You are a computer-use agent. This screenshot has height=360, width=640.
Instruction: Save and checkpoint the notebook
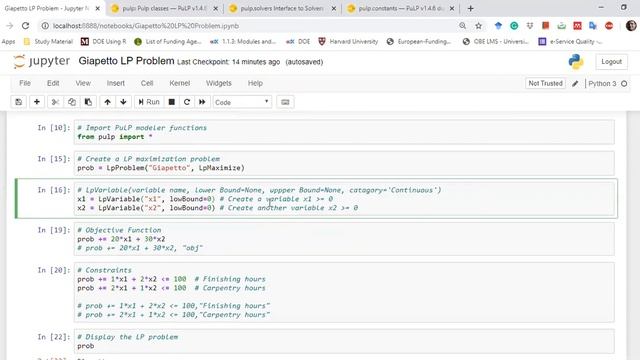[x=19, y=102]
